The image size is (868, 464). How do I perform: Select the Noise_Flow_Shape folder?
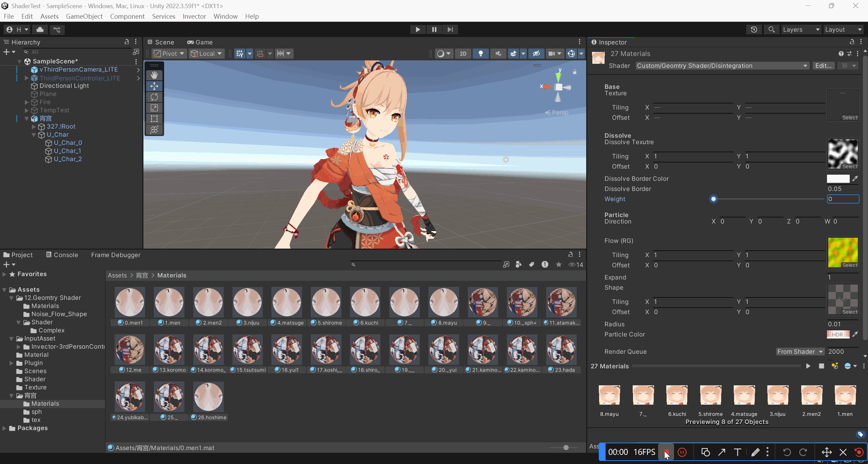tap(59, 314)
